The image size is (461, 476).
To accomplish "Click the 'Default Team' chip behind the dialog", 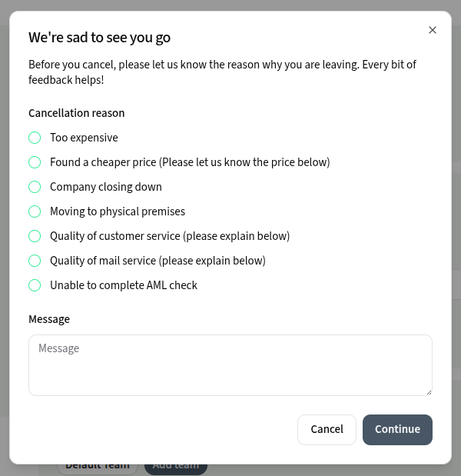I will (x=97, y=466).
